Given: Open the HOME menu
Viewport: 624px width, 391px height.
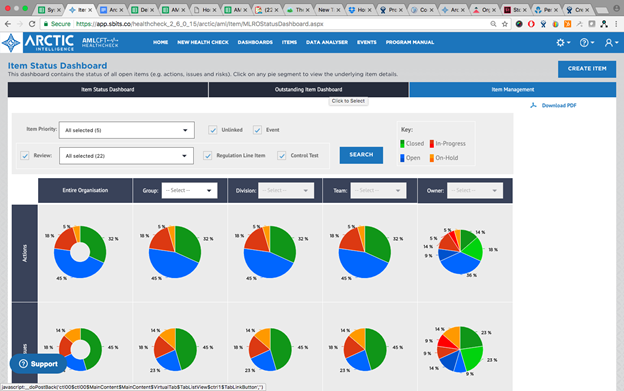Looking at the screenshot, I should (160, 42).
